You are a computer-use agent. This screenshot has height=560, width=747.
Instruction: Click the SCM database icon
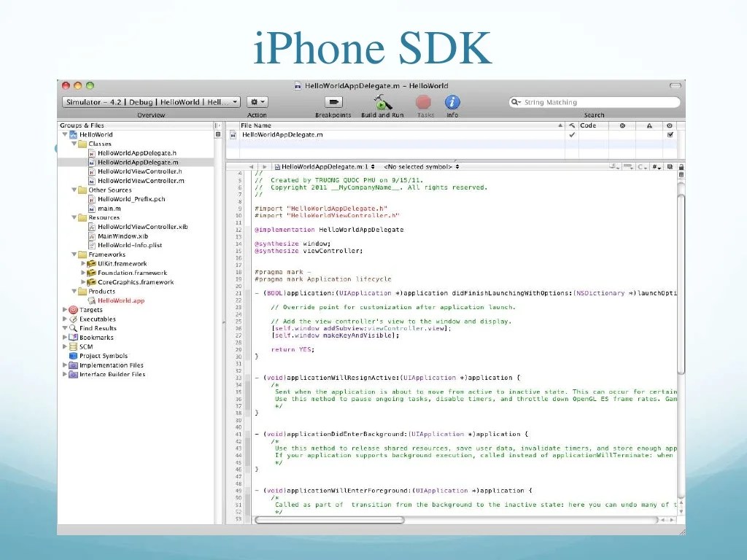(73, 346)
